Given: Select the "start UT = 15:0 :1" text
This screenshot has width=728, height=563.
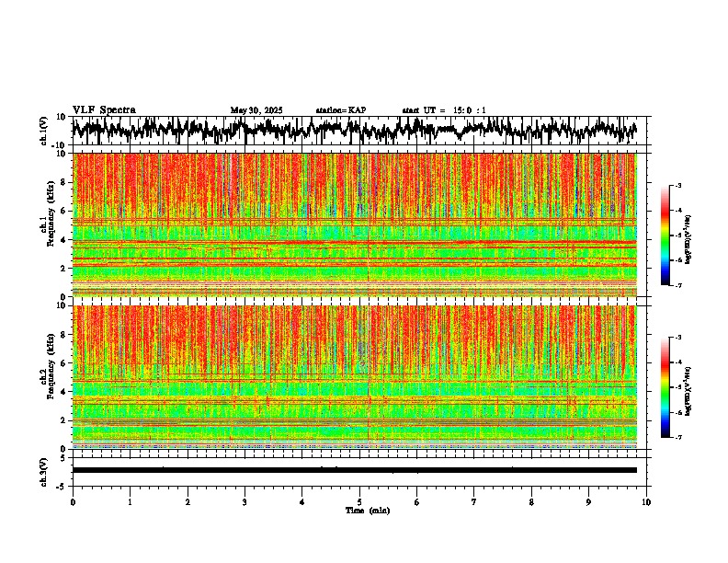Looking at the screenshot, I should coord(444,110).
